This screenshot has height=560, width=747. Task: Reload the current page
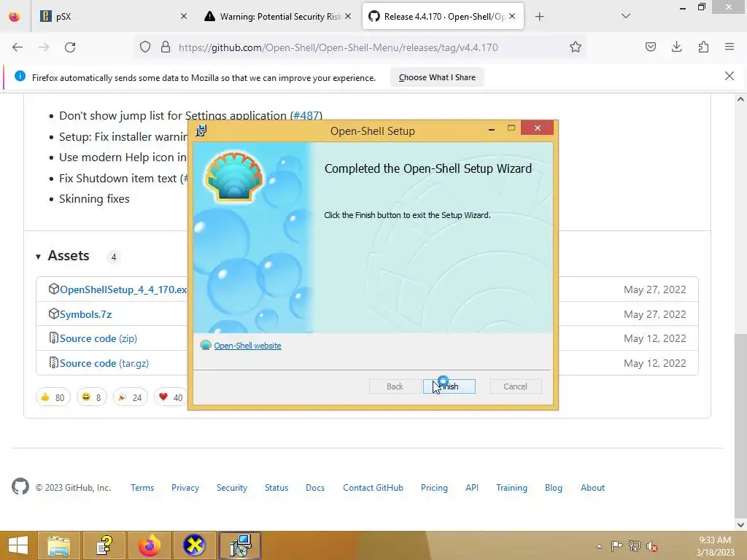pos(70,47)
